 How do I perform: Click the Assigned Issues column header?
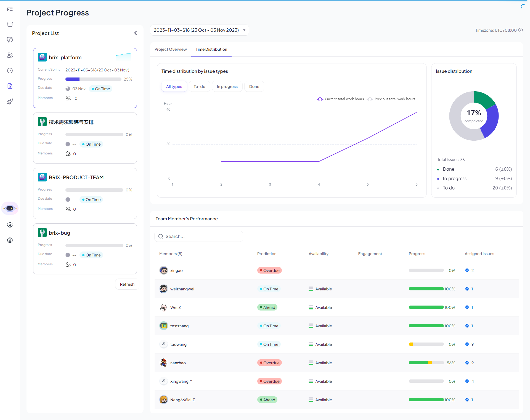pyautogui.click(x=479, y=254)
